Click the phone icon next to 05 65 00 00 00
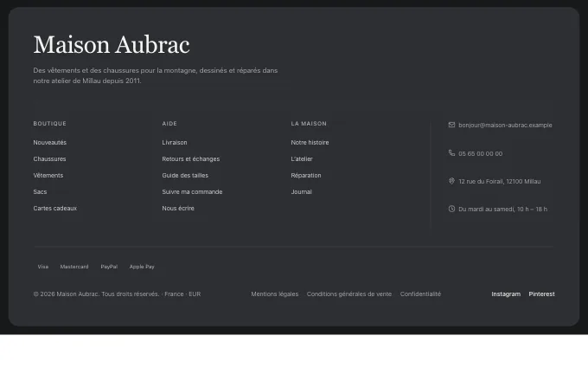Image resolution: width=588 pixels, height=368 pixels. tap(451, 153)
